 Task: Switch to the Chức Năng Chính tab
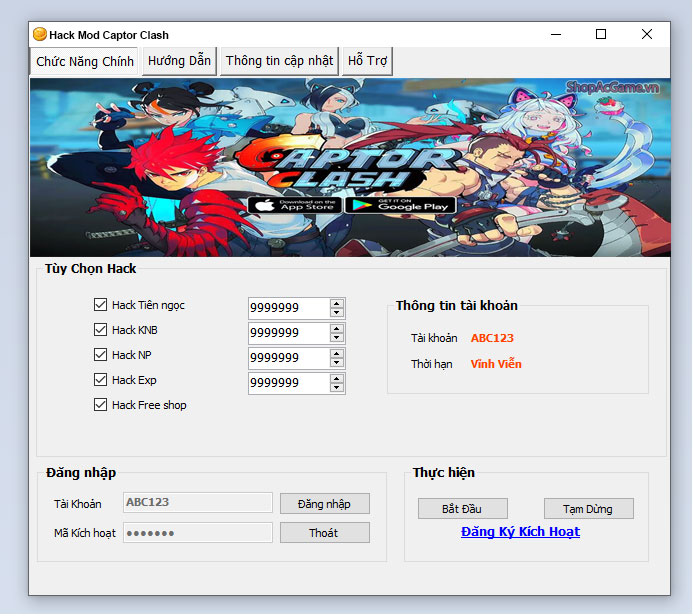pos(85,61)
